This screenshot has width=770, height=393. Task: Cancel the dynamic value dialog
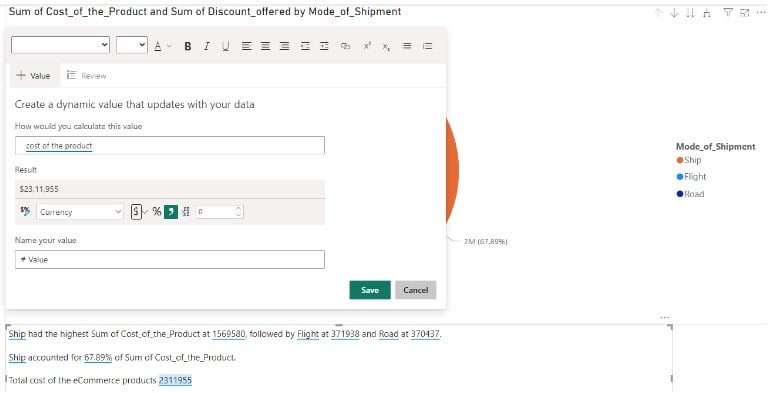click(415, 290)
